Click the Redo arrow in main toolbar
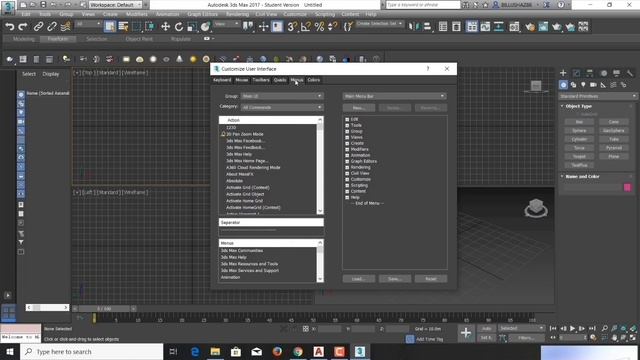The width and height of the screenshot is (640, 360). pos(23,27)
